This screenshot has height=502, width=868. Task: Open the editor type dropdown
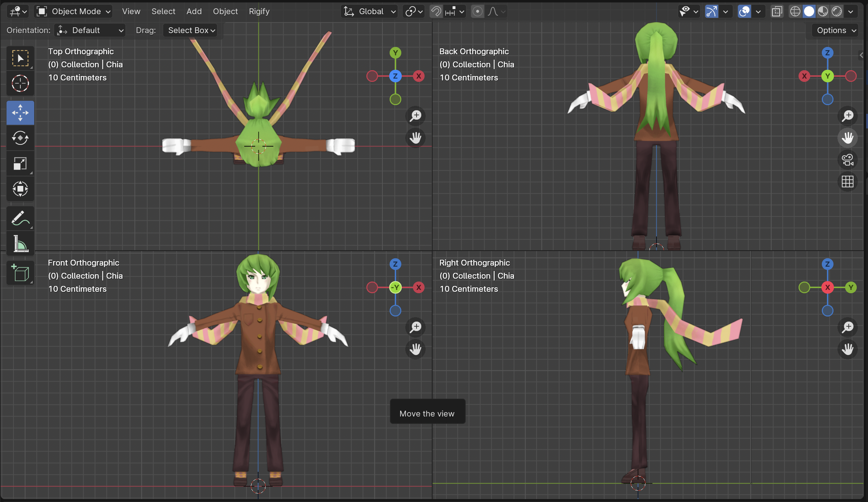tap(18, 11)
